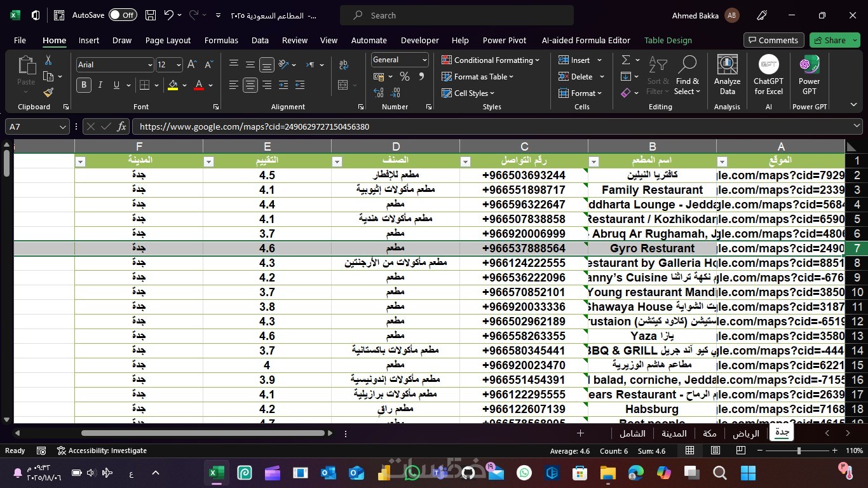
Task: Open the Arial font name dropdown
Action: [150, 65]
